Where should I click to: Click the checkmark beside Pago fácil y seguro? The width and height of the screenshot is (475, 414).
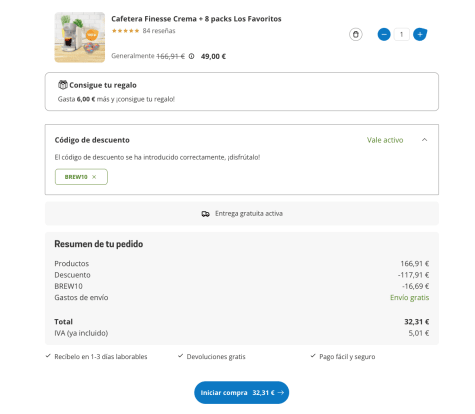pos(313,356)
